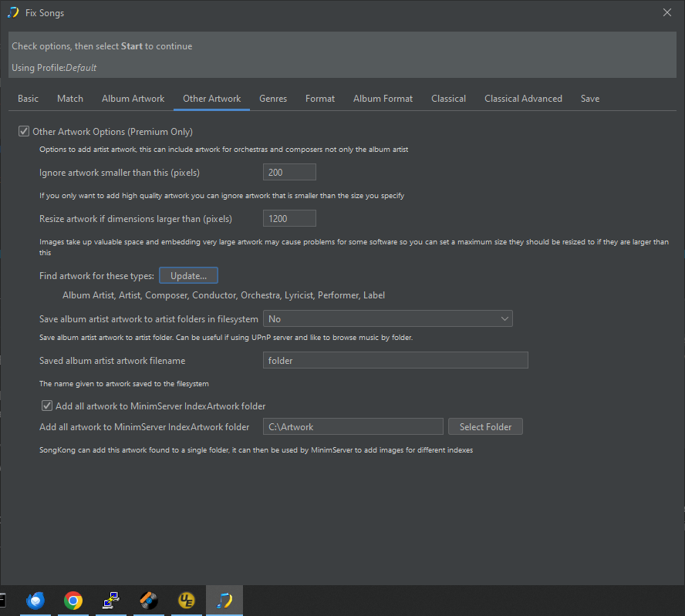Click the SongKong music note taskbar icon

click(x=224, y=601)
